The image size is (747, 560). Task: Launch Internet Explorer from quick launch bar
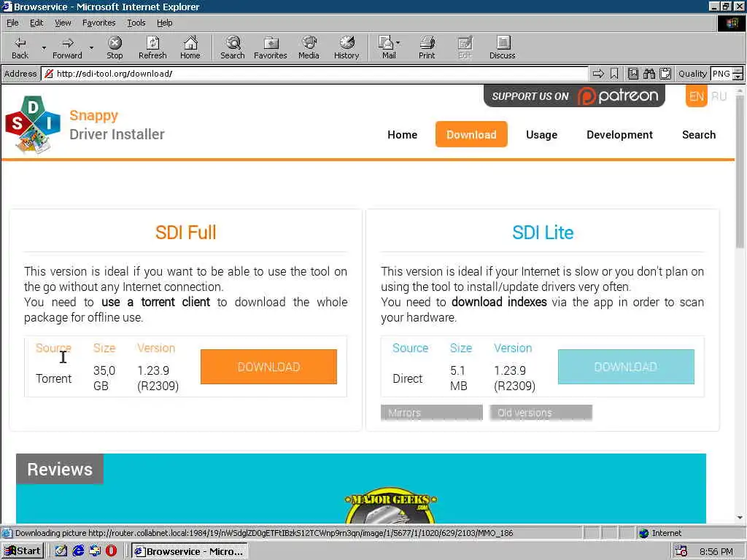(x=78, y=551)
